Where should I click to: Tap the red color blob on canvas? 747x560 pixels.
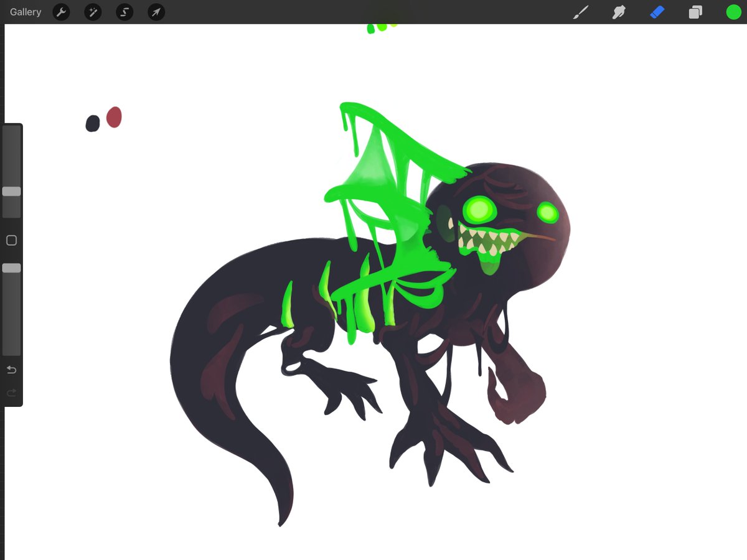point(114,117)
